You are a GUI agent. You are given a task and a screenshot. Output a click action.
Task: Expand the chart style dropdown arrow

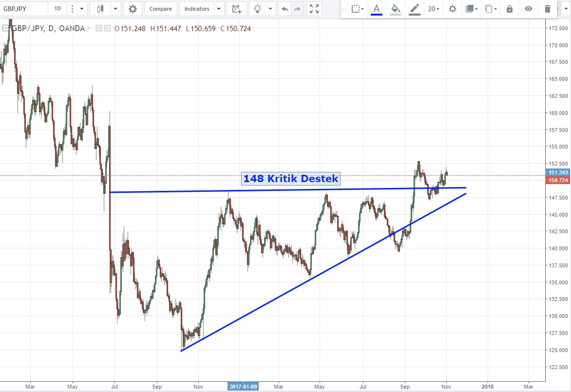[x=115, y=9]
